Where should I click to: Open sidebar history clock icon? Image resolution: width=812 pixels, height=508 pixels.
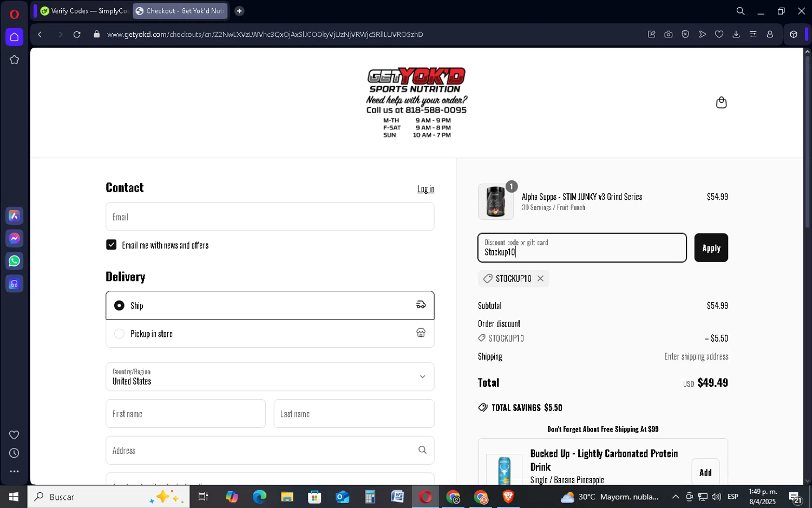tap(14, 453)
